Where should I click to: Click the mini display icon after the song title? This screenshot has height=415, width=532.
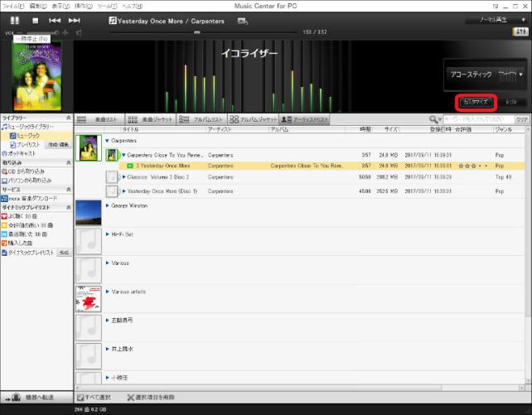click(242, 21)
